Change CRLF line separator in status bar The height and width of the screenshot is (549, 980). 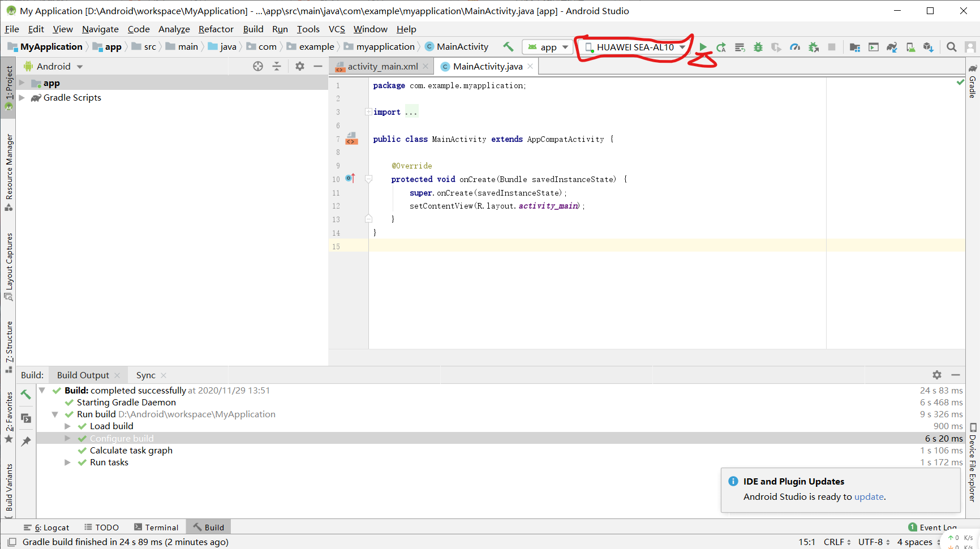pyautogui.click(x=837, y=542)
